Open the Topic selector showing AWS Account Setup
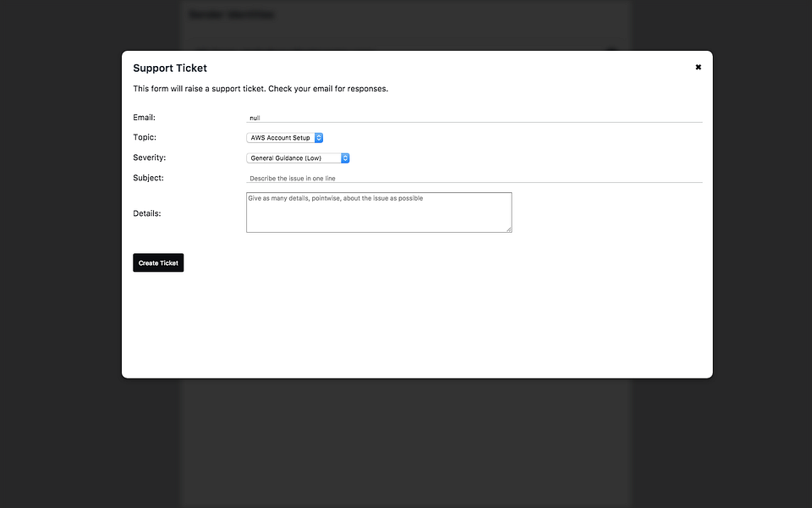This screenshot has height=508, width=812. tap(279, 137)
